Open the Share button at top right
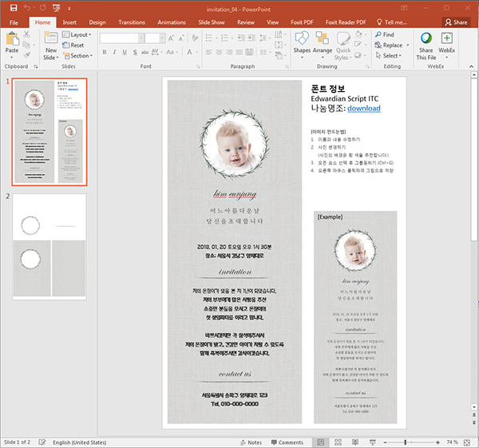479x448 pixels. point(456,22)
